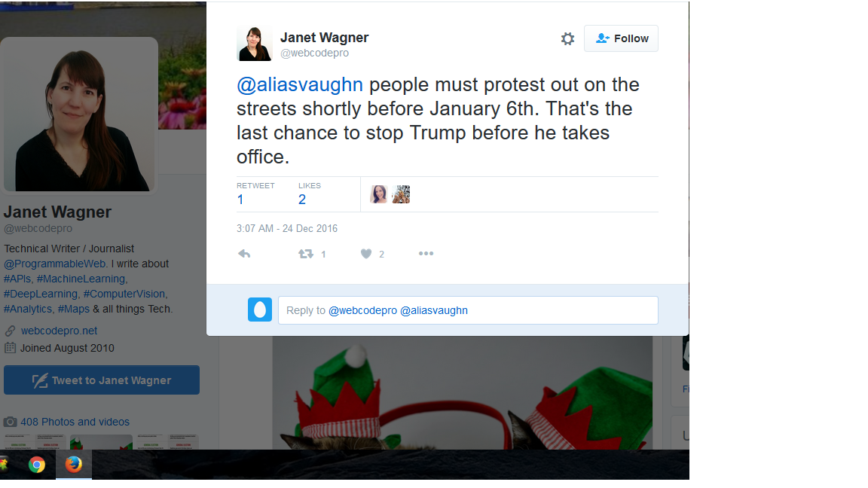Switch to Firefox in the taskbar
868x488 pixels.
tap(74, 464)
